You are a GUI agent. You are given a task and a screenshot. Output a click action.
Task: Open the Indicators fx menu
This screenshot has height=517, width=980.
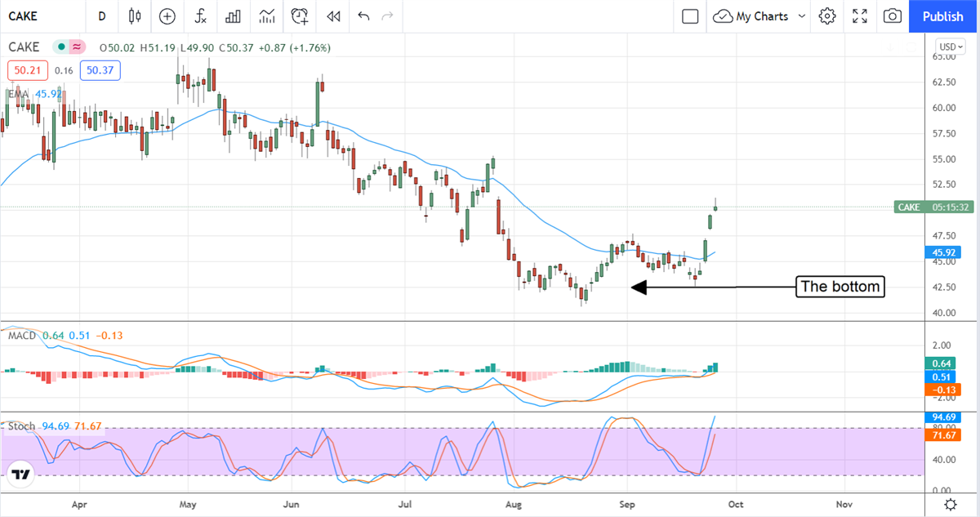pos(201,16)
